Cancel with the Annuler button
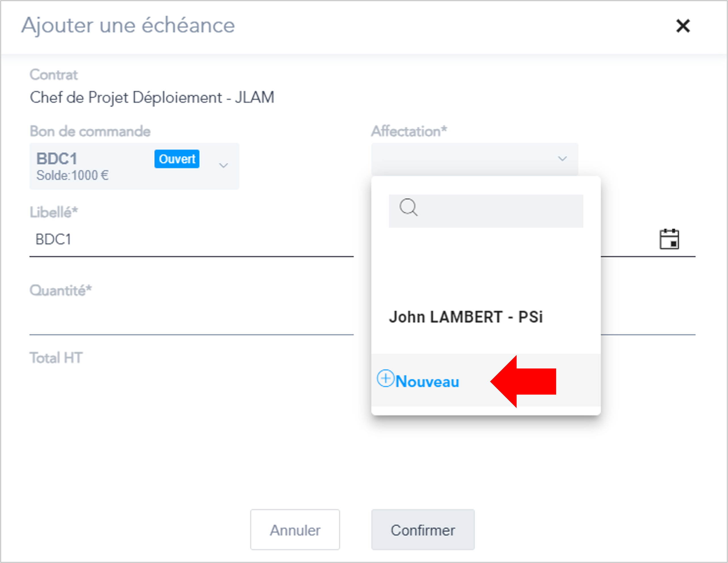 [295, 530]
